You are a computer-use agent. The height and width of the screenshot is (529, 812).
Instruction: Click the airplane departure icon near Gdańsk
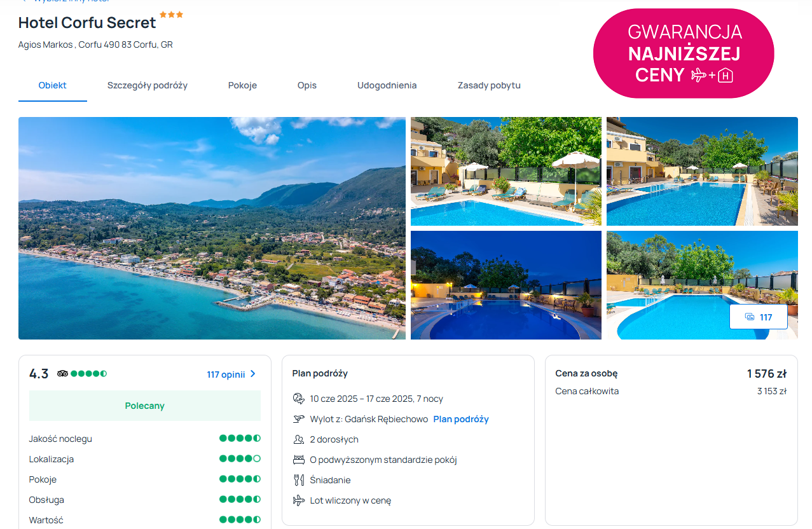click(x=299, y=419)
